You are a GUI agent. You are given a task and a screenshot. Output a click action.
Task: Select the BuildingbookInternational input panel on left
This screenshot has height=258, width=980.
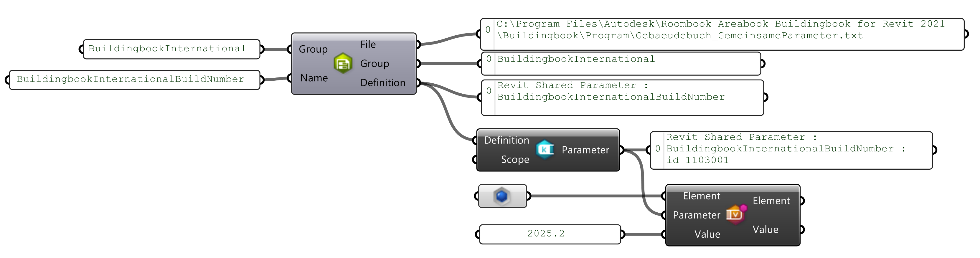pos(171,49)
